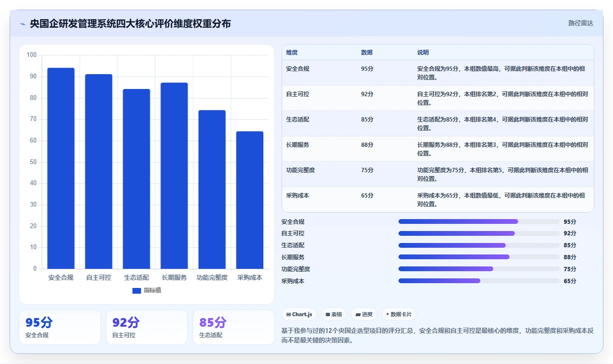Screen dimensions: 613x364
Task: Click 安全合规 x-axis label under chart
Action: tap(61, 277)
